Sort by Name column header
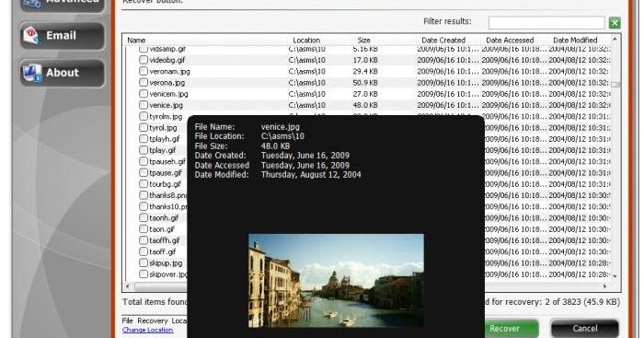 136,41
